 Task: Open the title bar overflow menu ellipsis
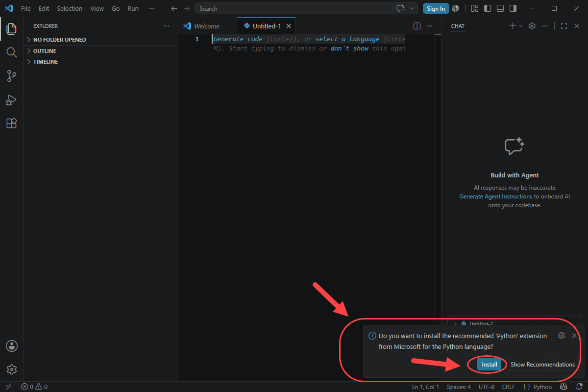[x=152, y=8]
